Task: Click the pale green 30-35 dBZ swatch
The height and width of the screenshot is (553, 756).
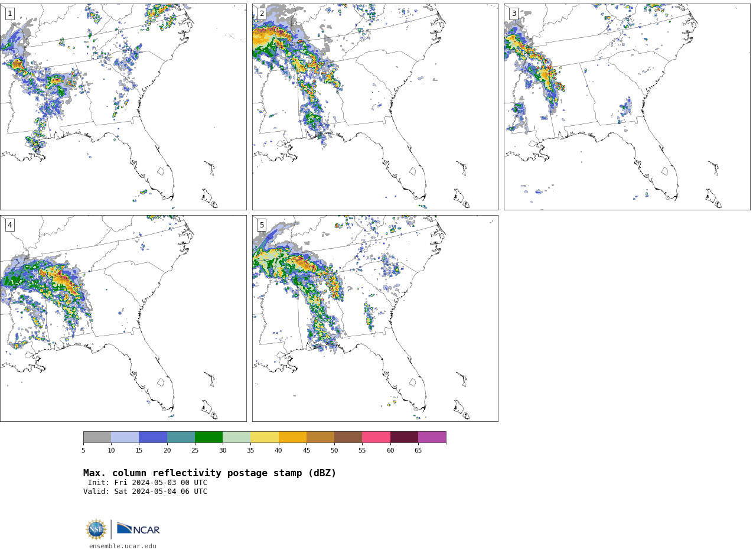Action: [236, 437]
